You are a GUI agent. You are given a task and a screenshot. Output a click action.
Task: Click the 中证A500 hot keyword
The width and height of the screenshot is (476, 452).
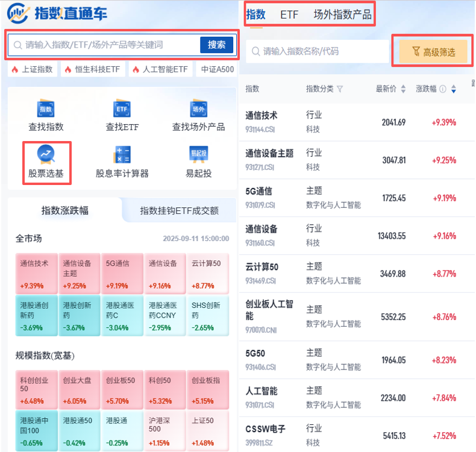point(217,69)
